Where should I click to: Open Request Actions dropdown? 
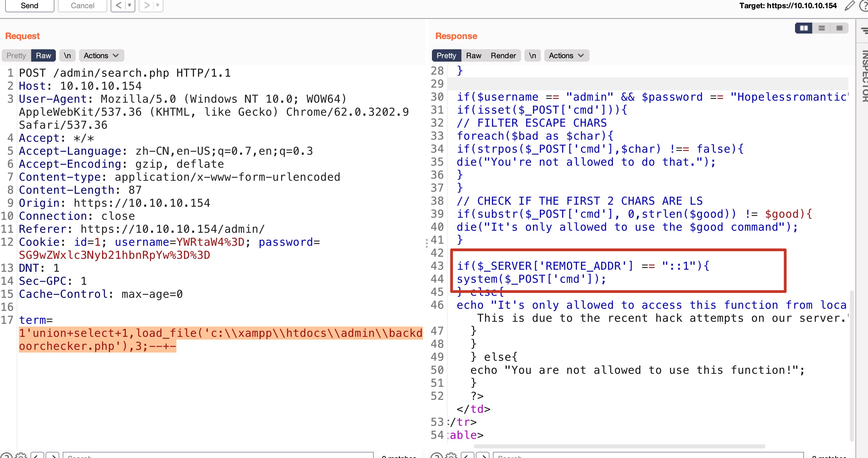pyautogui.click(x=101, y=55)
